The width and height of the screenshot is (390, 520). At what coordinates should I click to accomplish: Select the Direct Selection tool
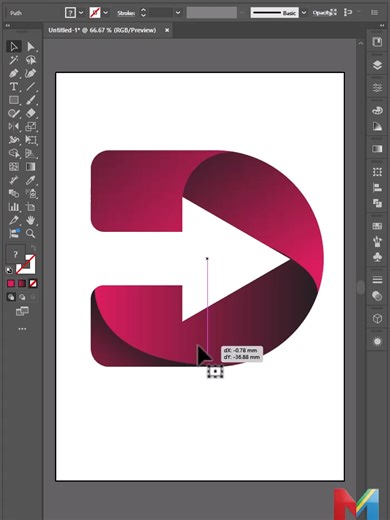(x=31, y=46)
